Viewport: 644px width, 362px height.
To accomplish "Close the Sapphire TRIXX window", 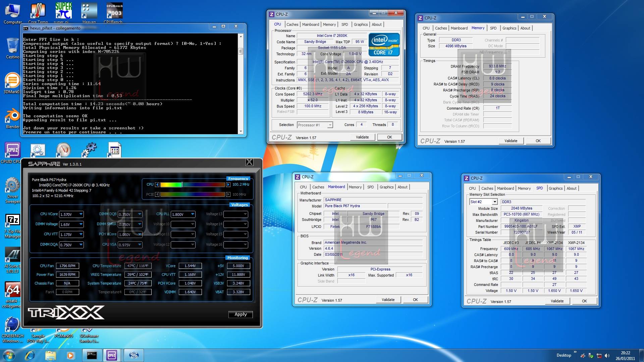I will pyautogui.click(x=249, y=162).
